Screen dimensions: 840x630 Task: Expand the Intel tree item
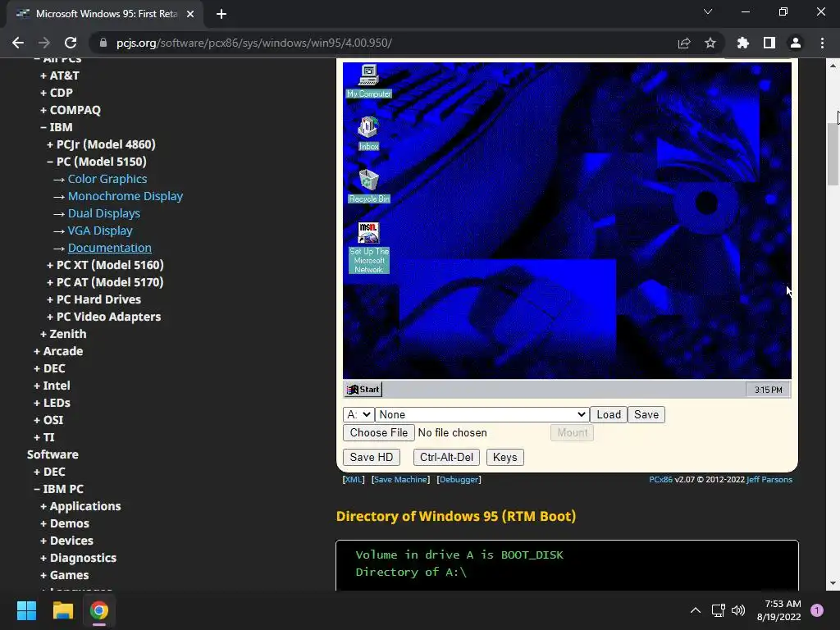pyautogui.click(x=52, y=386)
